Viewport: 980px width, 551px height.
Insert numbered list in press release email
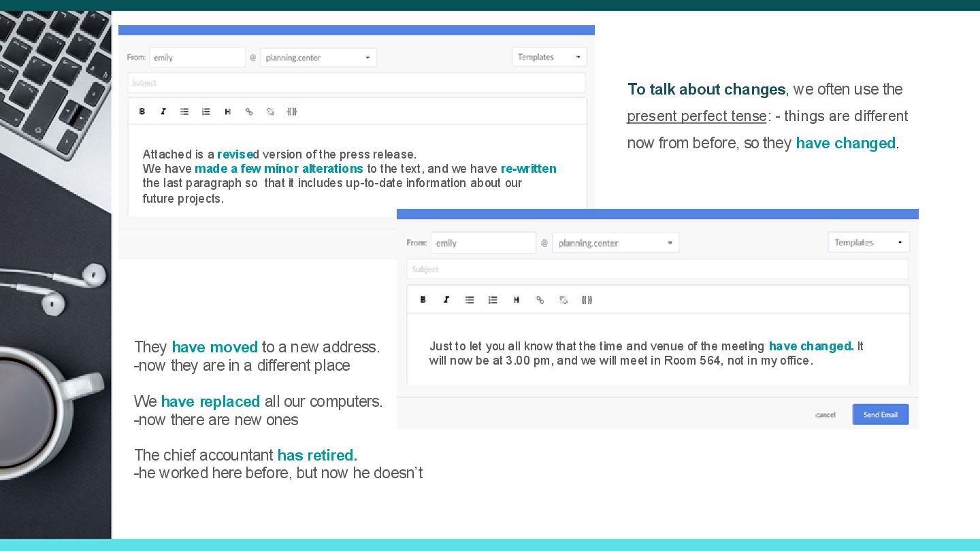tap(206, 112)
